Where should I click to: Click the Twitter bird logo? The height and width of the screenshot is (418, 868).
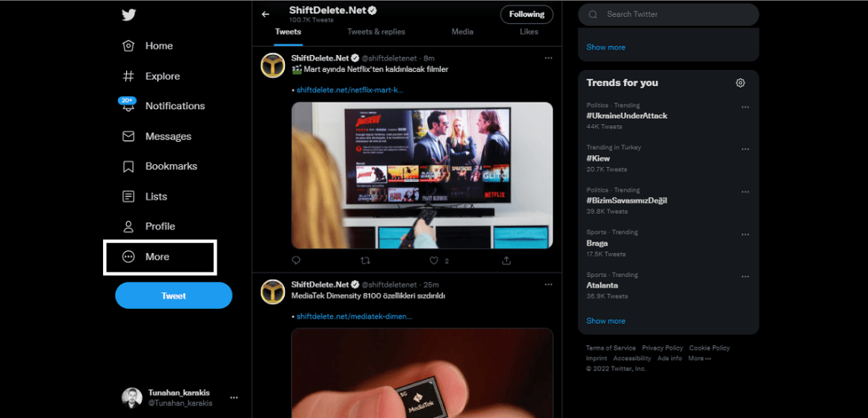tap(129, 14)
